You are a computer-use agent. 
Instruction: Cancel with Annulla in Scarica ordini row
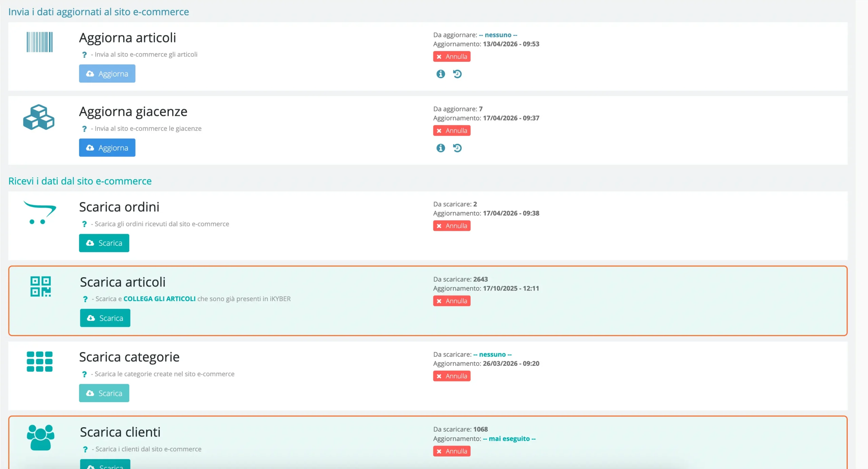click(452, 226)
